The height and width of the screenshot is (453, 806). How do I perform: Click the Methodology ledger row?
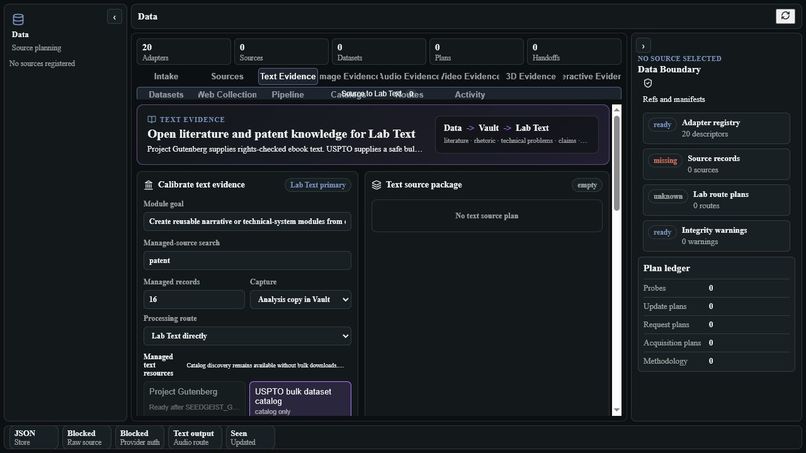tap(716, 361)
